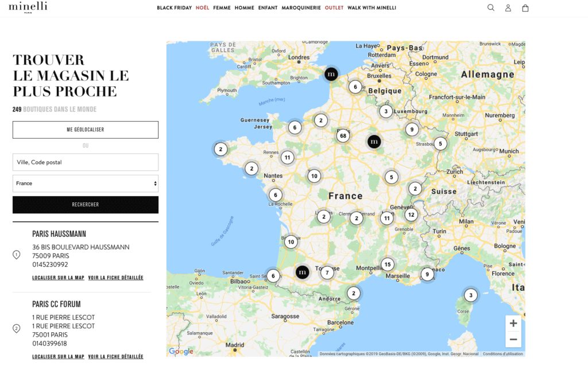Screen dimensions: 588x369
Task: Select the 6-store cluster near Bilbao
Action: pos(273,276)
